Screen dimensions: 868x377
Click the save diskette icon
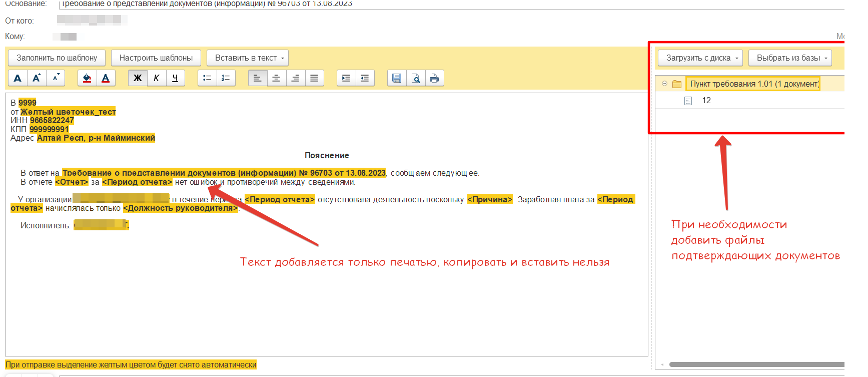pyautogui.click(x=397, y=78)
